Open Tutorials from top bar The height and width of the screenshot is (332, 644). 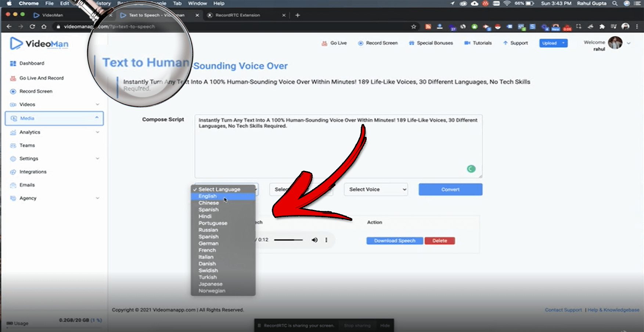[x=478, y=43]
